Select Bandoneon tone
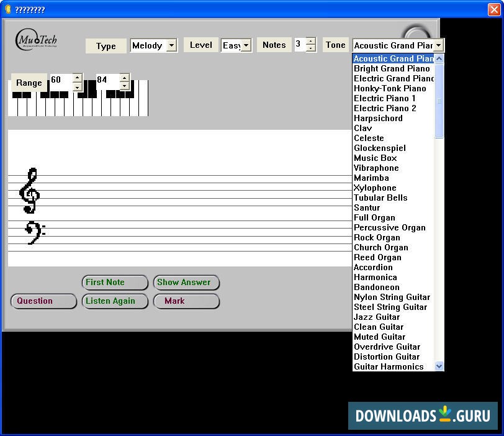Screen dimensions: 504x436 394,288
